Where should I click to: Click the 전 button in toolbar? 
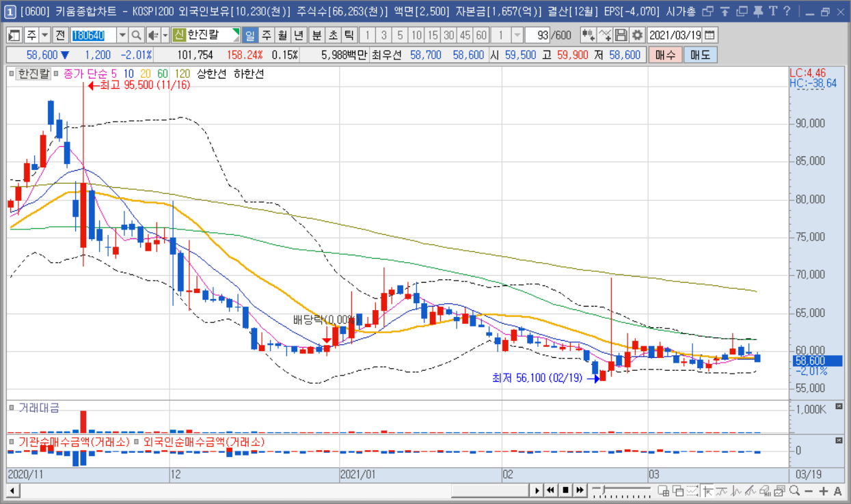tap(60, 35)
